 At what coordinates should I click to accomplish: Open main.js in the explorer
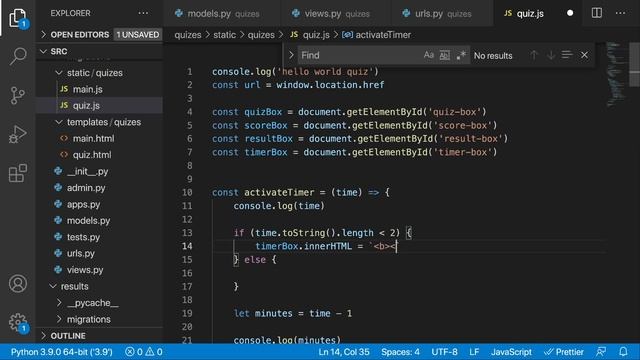pos(87,89)
